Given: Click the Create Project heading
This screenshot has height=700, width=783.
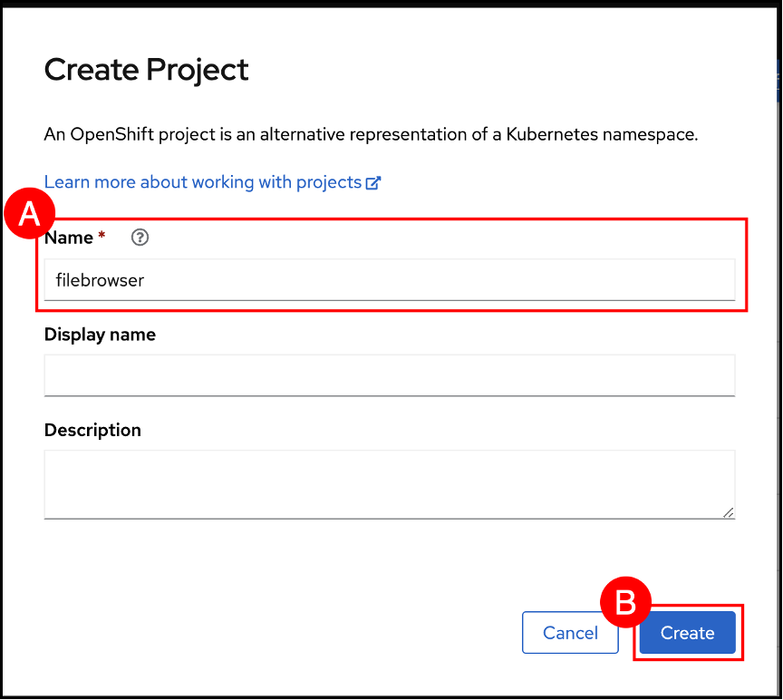Looking at the screenshot, I should (x=146, y=70).
